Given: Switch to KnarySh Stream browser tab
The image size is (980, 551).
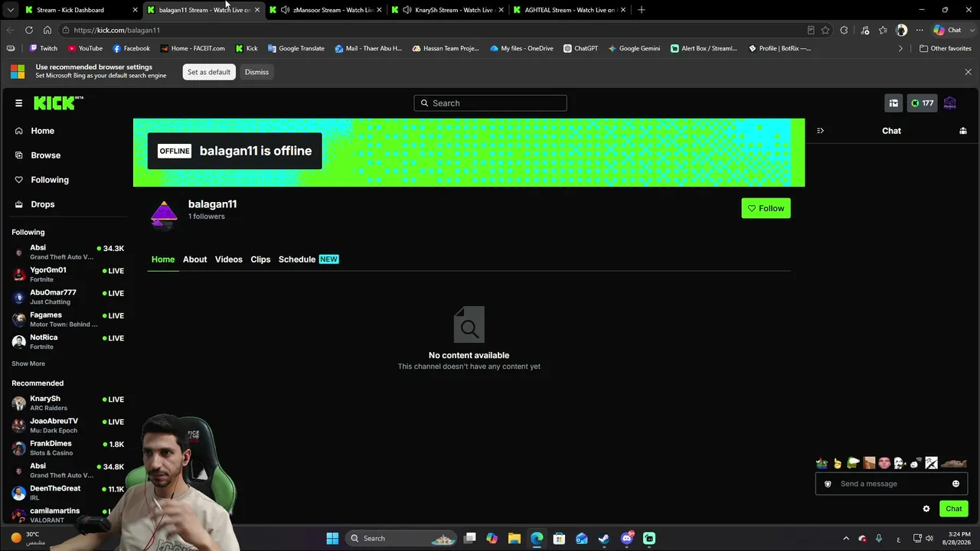Looking at the screenshot, I should click(447, 10).
